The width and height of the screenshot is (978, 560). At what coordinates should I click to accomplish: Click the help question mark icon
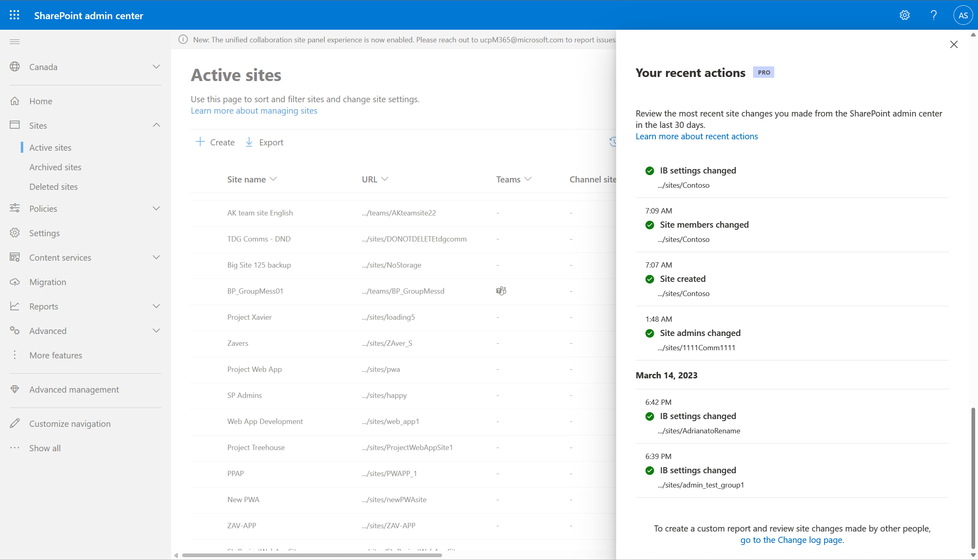(x=934, y=15)
